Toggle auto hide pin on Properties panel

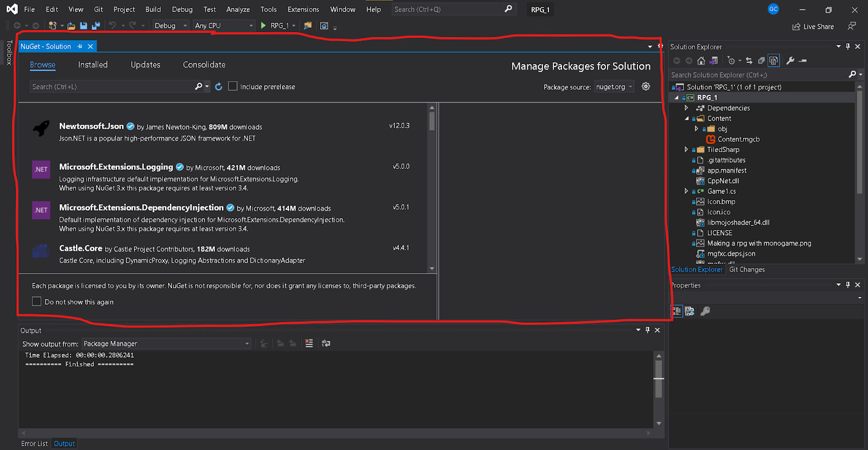(x=848, y=285)
